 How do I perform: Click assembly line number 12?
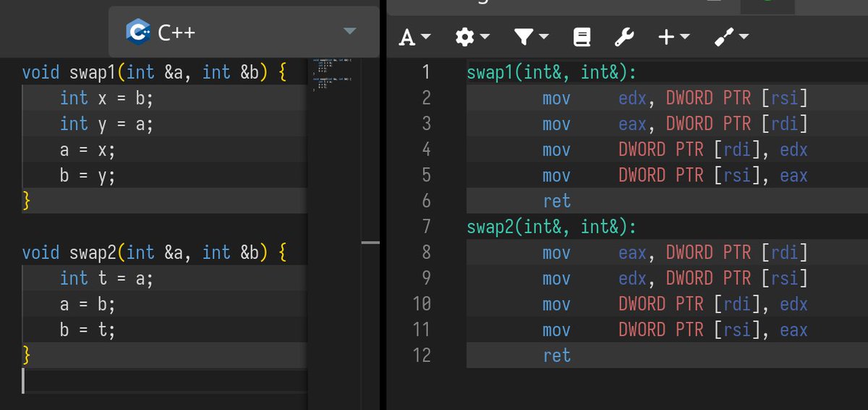click(x=420, y=356)
